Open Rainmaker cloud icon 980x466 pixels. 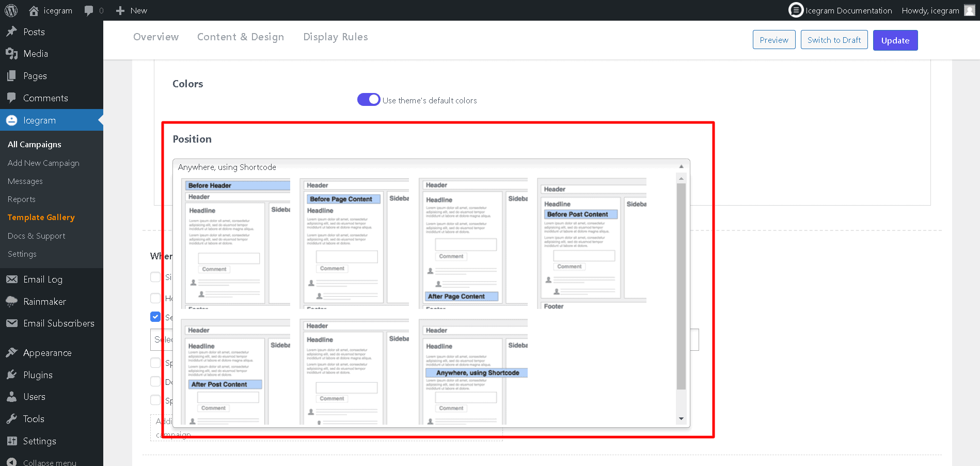[11, 302]
